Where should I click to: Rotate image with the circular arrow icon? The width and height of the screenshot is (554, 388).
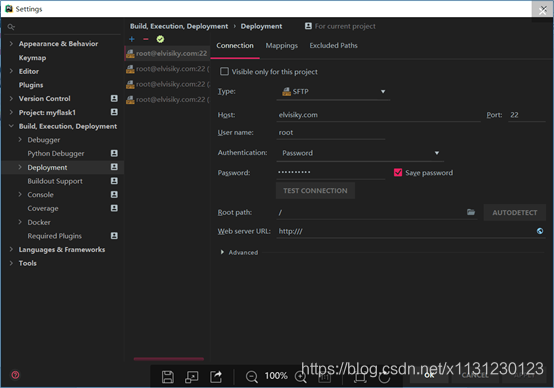pyautogui.click(x=384, y=378)
